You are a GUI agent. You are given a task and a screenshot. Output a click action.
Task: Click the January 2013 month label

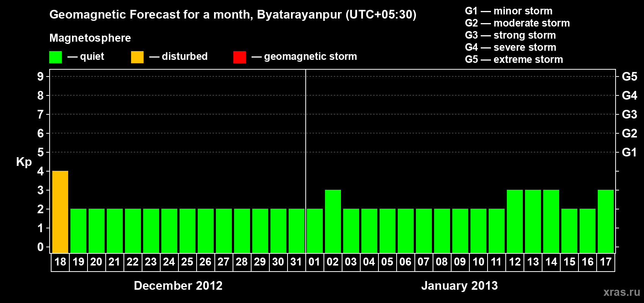460,286
